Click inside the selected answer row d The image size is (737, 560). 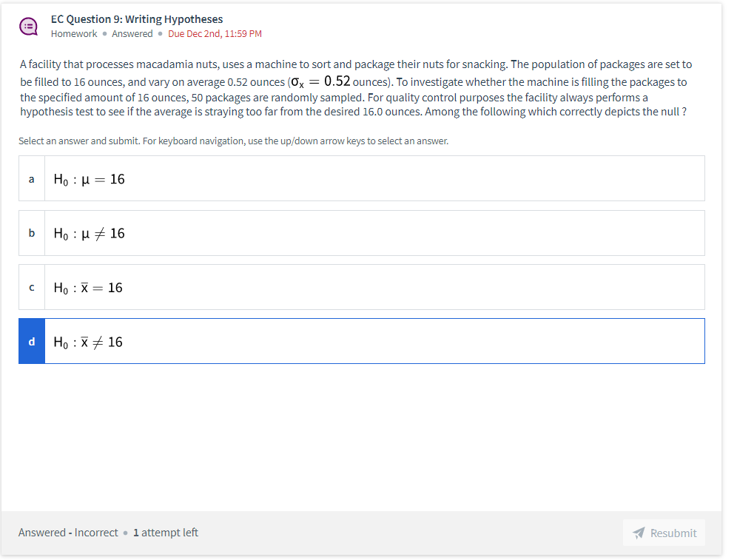point(370,341)
